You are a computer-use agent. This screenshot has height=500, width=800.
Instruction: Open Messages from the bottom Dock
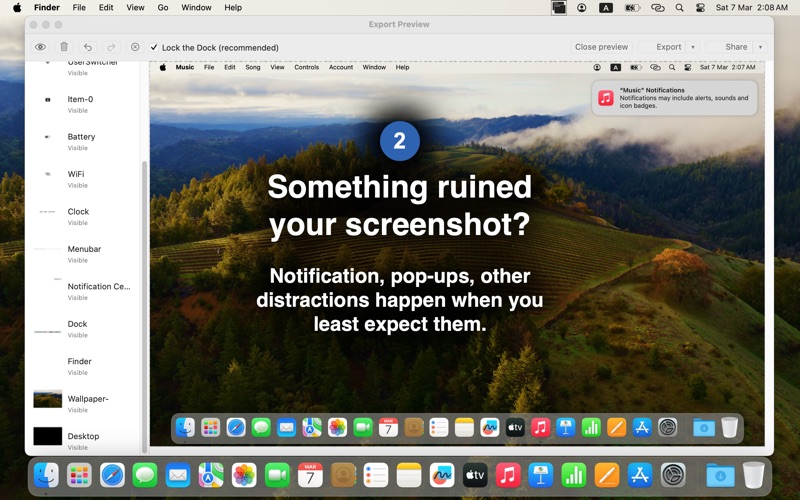coord(145,475)
